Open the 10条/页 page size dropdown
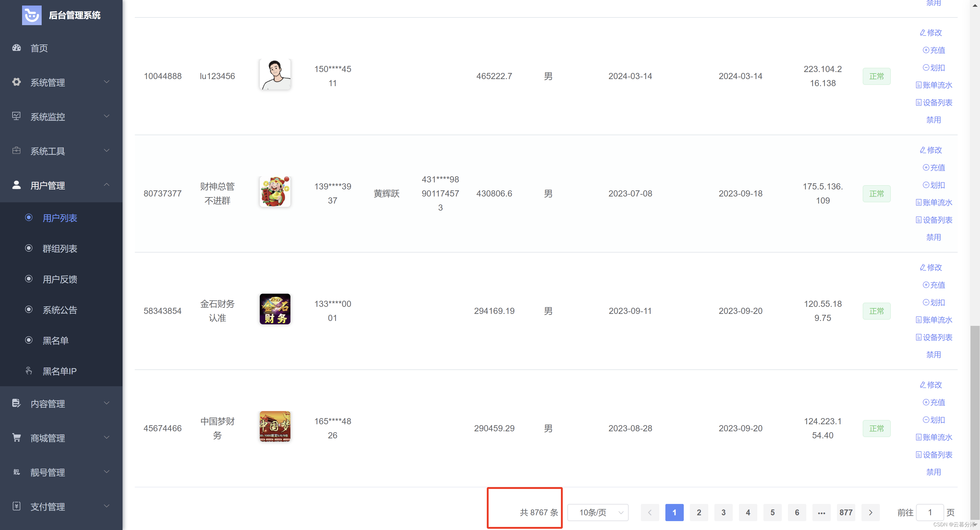The height and width of the screenshot is (530, 980). click(x=597, y=513)
